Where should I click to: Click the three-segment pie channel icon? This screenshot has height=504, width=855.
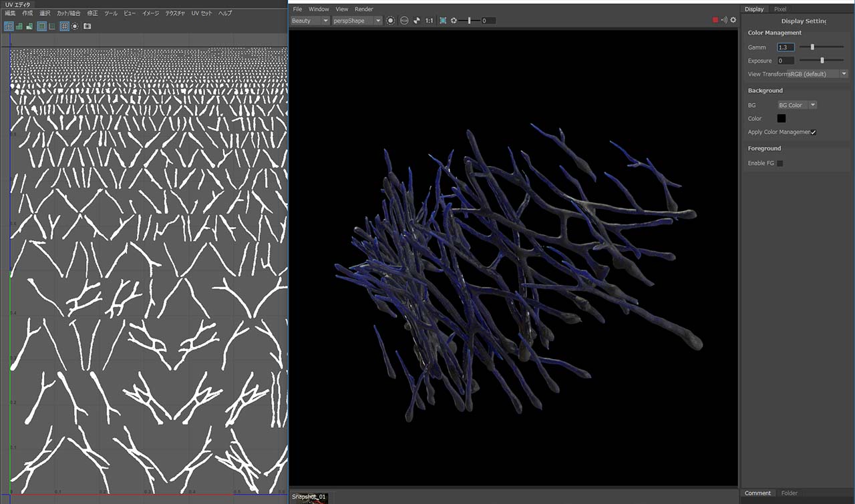click(417, 21)
